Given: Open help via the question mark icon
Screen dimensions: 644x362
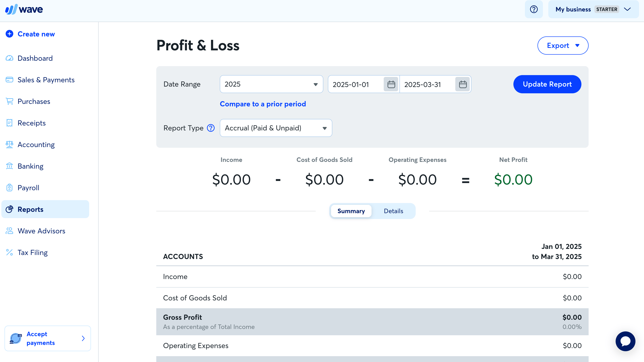Looking at the screenshot, I should [x=534, y=9].
